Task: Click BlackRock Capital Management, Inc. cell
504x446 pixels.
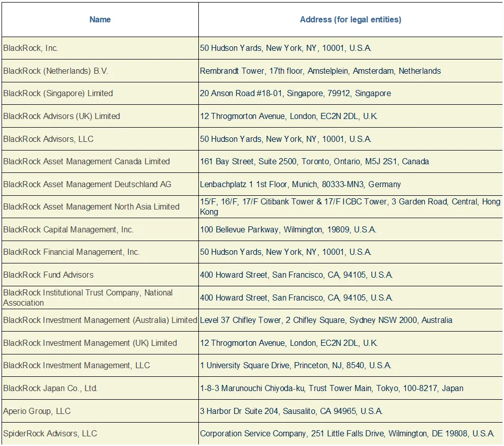Action: coord(100,229)
